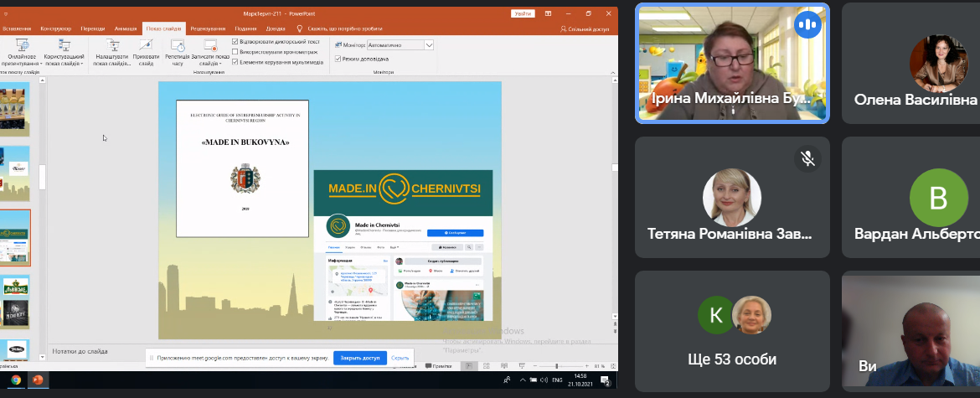Click Ще 53 особи participants tile
The width and height of the screenshot is (980, 398).
pyautogui.click(x=733, y=331)
